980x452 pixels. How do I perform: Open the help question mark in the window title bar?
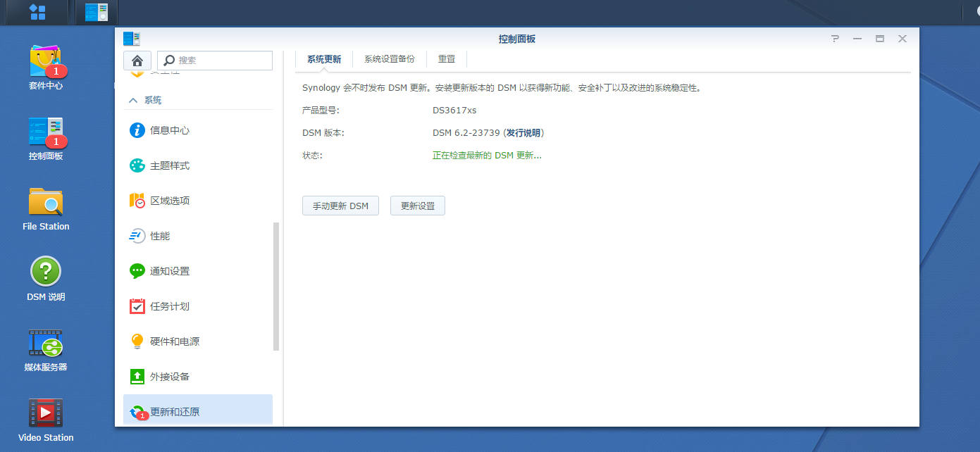pos(835,39)
